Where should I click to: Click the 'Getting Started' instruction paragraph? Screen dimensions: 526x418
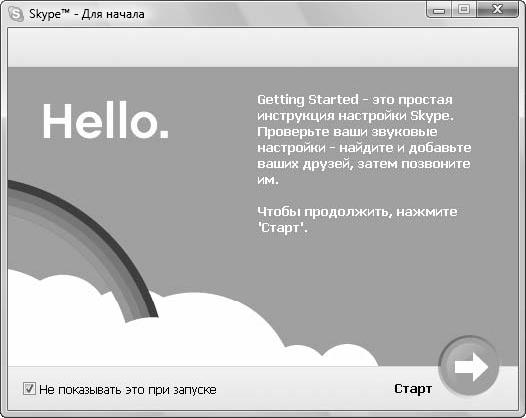pyautogui.click(x=364, y=140)
